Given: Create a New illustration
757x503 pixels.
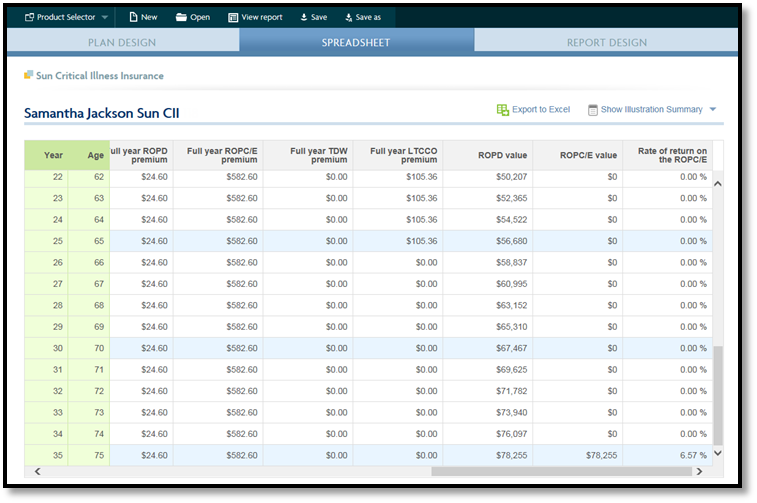Looking at the screenshot, I should (x=143, y=17).
